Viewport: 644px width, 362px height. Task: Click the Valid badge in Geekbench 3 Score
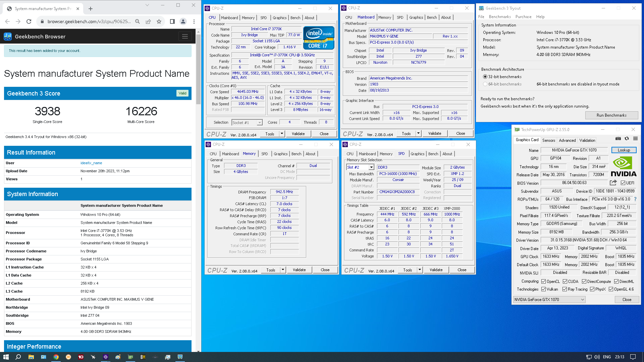182,94
